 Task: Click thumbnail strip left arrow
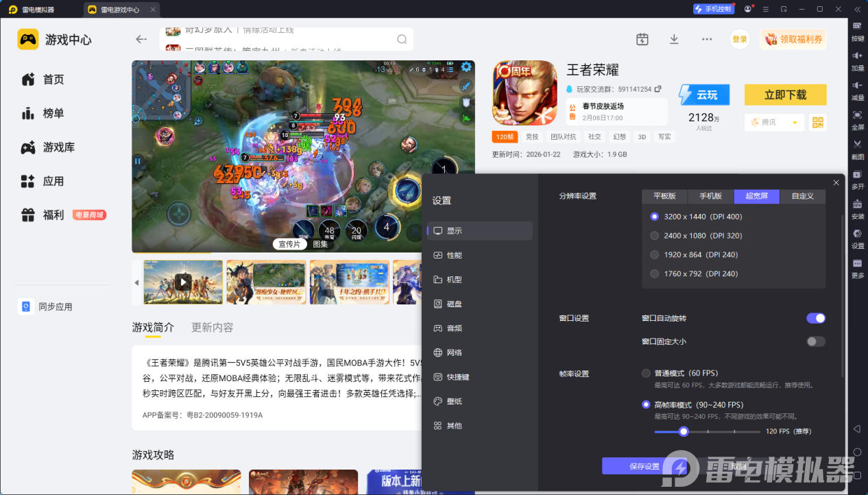pos(136,282)
